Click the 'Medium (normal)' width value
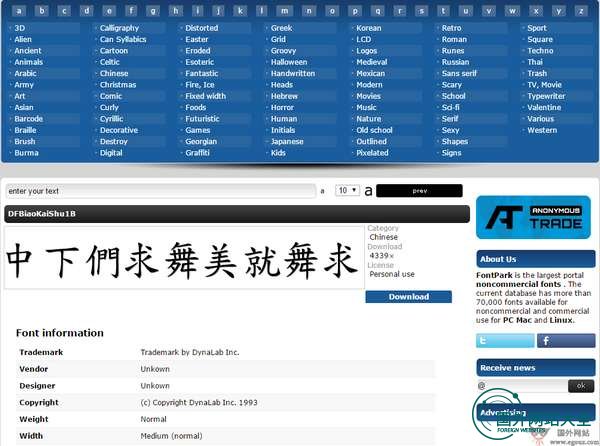The image size is (600, 446). click(171, 436)
